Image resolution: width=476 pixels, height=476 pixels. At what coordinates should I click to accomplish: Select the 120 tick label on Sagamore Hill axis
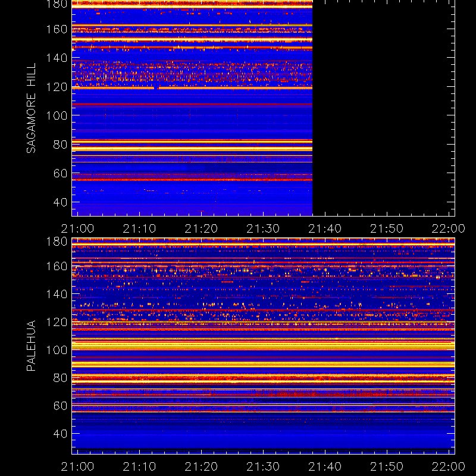point(57,87)
